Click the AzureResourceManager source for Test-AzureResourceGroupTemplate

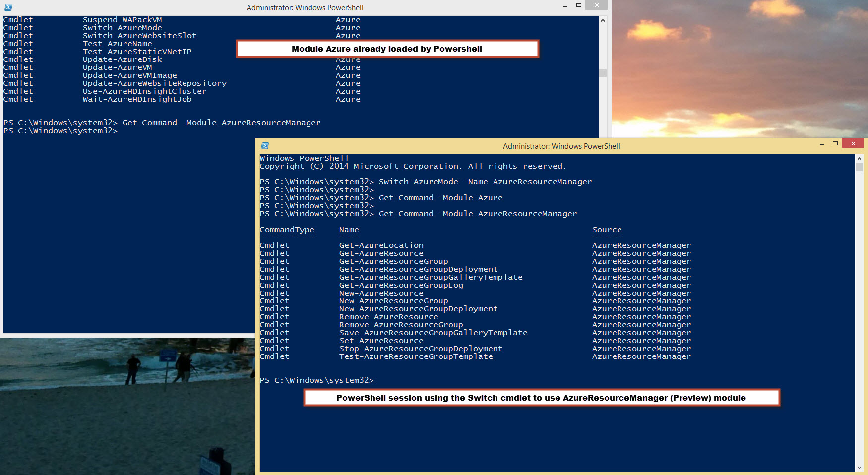click(x=642, y=356)
